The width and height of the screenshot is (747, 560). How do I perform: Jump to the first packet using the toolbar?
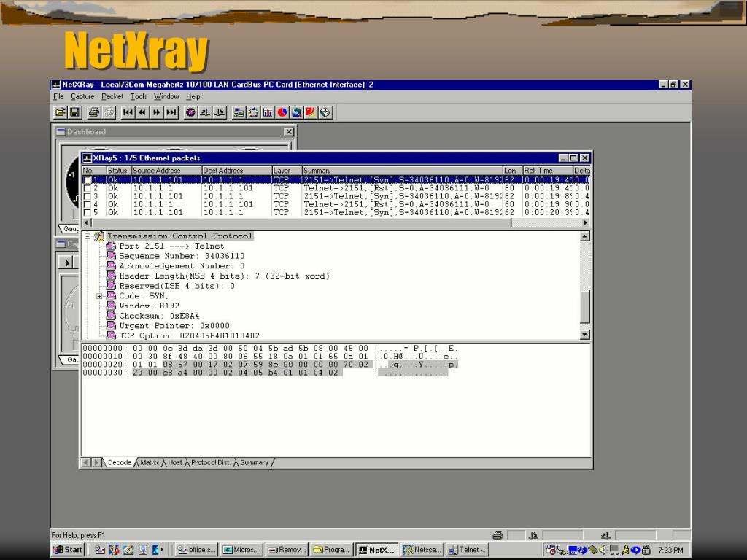[x=128, y=112]
